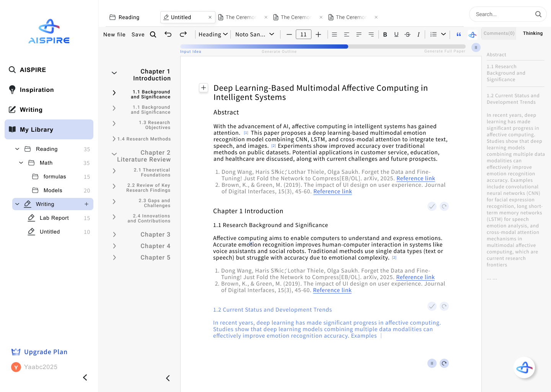The height and width of the screenshot is (392, 551).
Task: Expand Chapter 3 in the outline
Action: pyautogui.click(x=114, y=234)
